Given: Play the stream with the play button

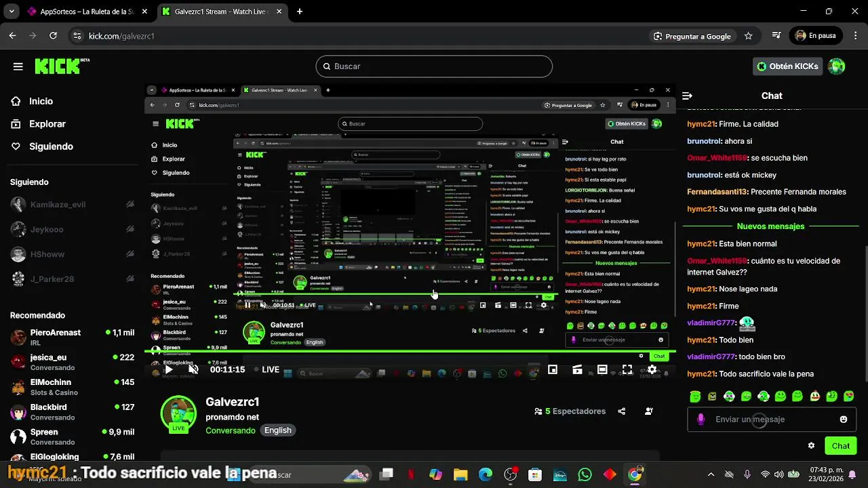Looking at the screenshot, I should pyautogui.click(x=169, y=369).
